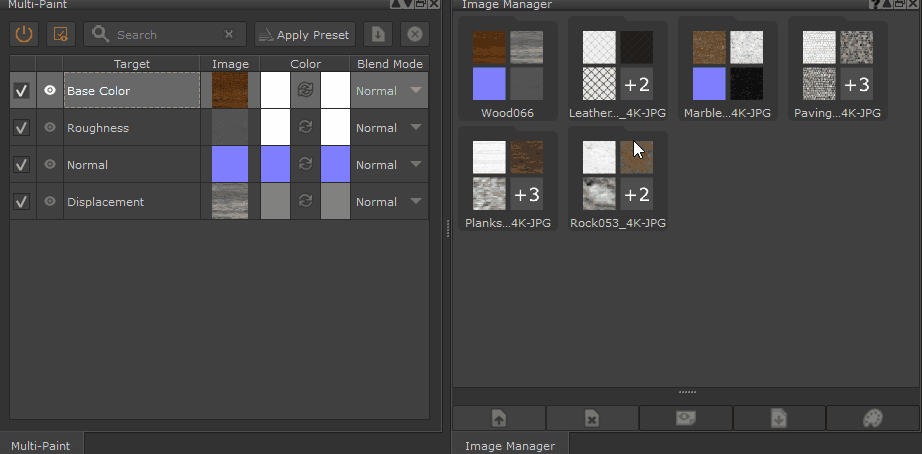Click the color palette icon in Image Manager
Viewport: 922px width, 454px height.
click(872, 419)
